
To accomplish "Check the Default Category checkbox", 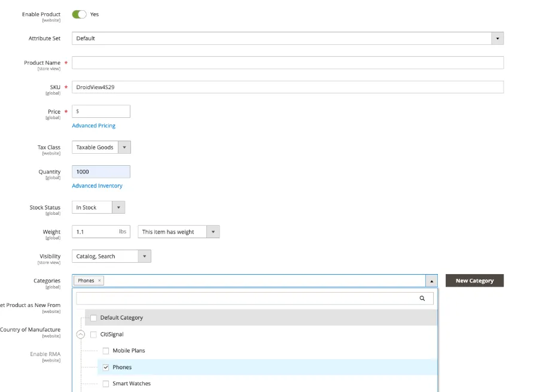I will pyautogui.click(x=93, y=318).
